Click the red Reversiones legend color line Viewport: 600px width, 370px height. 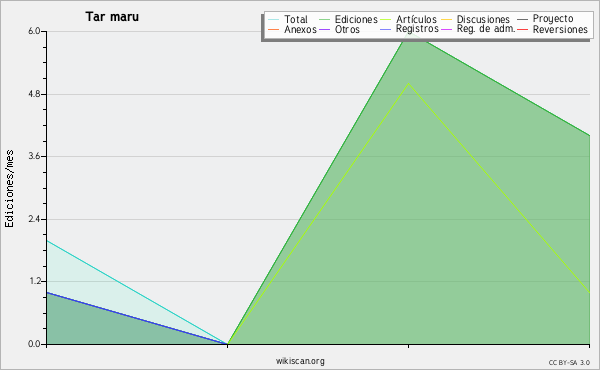522,29
